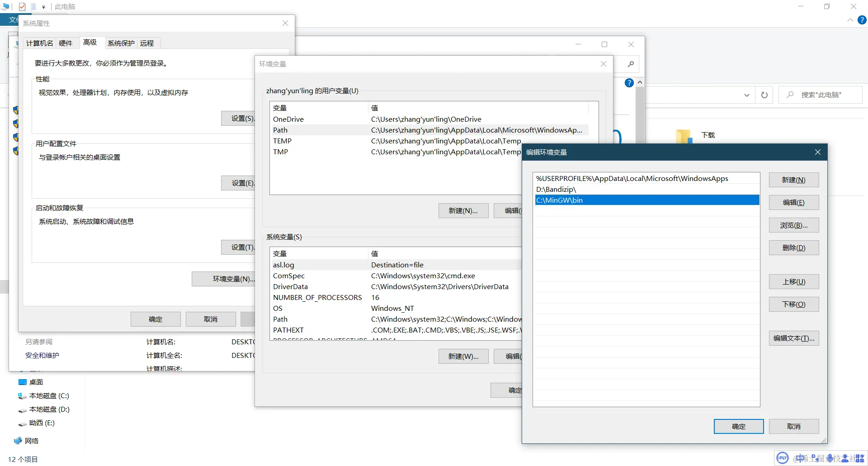This screenshot has height=466, width=868.
Task: Refresh the Explorer address bar location
Action: pos(764,95)
